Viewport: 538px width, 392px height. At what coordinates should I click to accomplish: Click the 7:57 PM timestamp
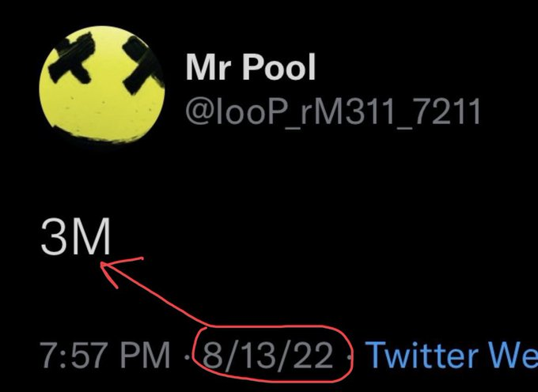click(x=105, y=355)
